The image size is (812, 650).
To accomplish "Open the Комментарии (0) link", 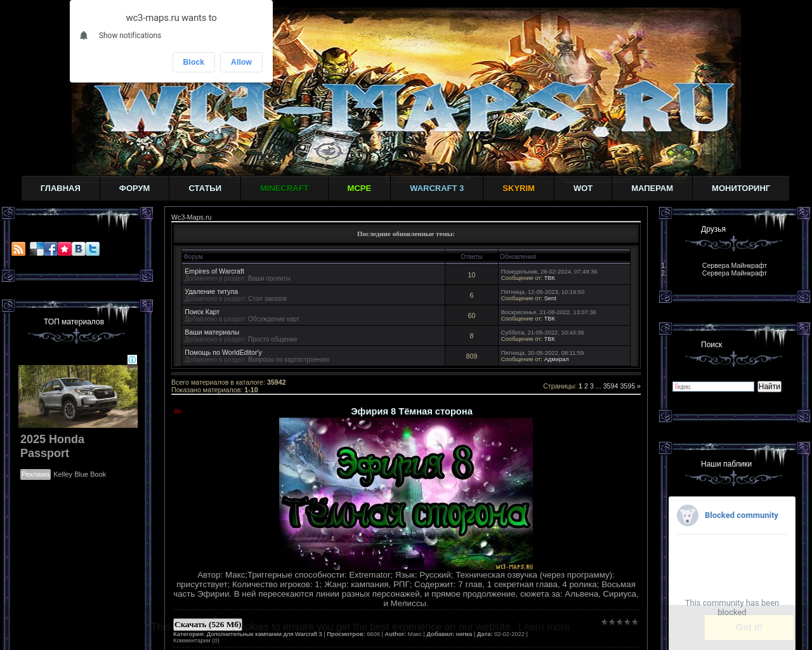I will click(x=196, y=640).
